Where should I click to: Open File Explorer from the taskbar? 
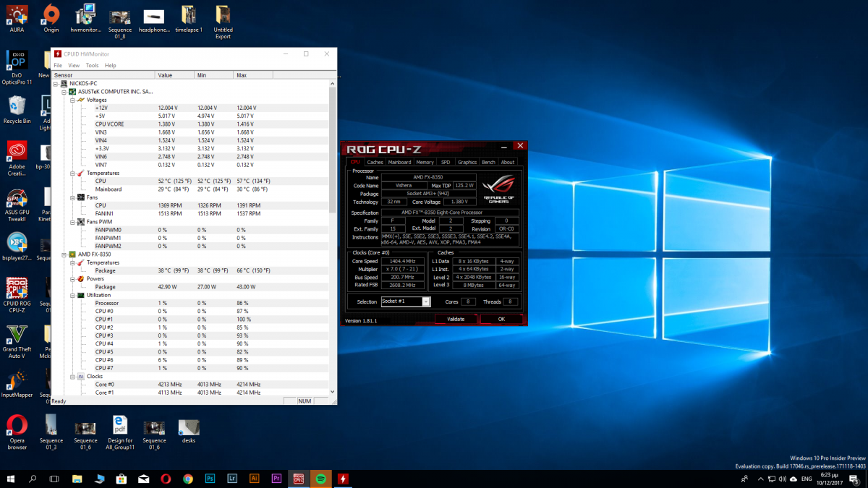77,479
